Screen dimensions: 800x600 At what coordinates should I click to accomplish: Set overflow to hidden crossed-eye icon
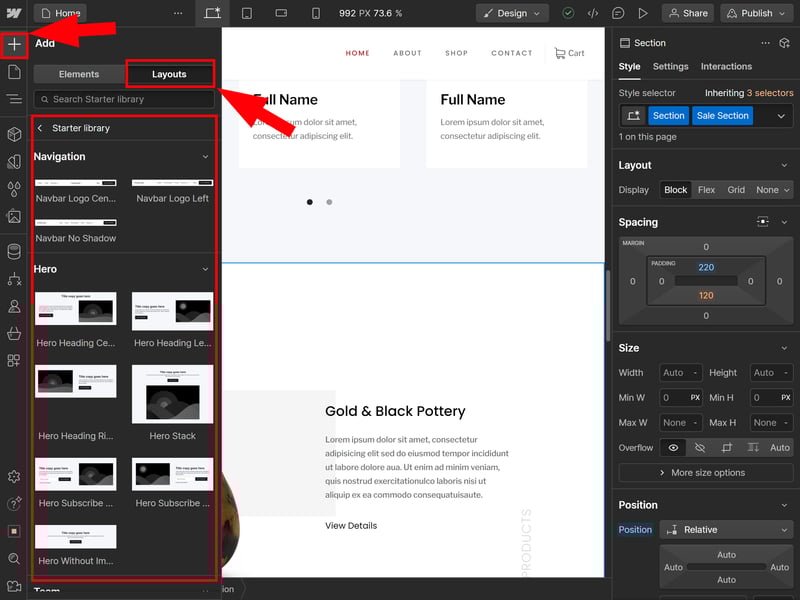click(700, 448)
